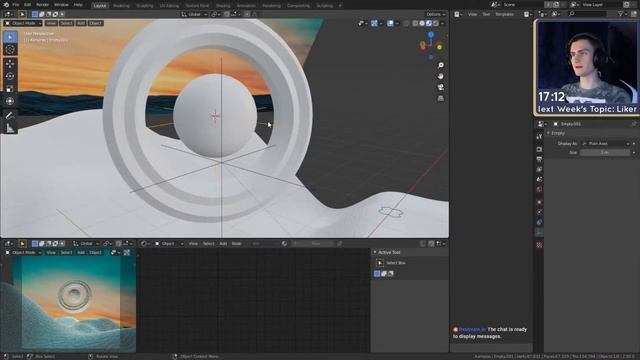Select the Rotate tool
This screenshot has width=640, height=360.
(10, 76)
